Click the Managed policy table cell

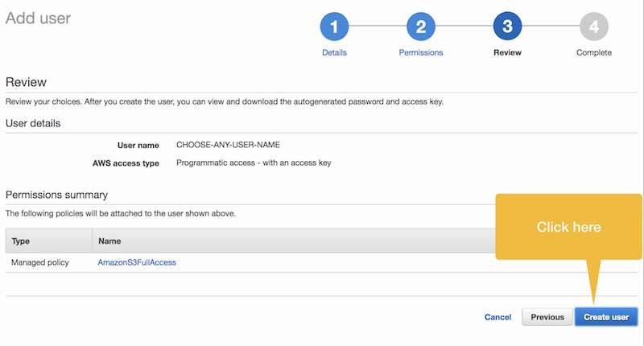click(x=39, y=262)
